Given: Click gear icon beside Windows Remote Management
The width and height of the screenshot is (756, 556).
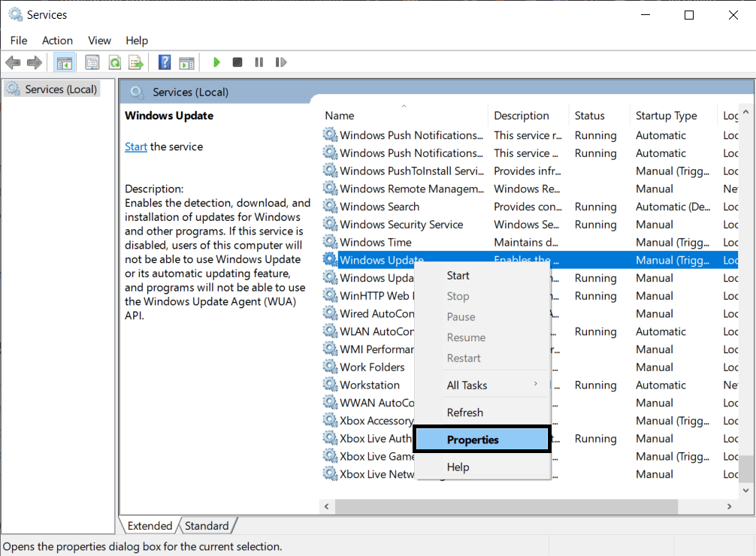Looking at the screenshot, I should (330, 188).
